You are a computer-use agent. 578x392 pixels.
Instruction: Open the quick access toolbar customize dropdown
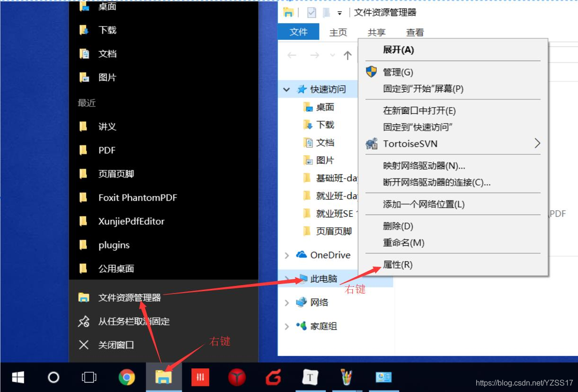coord(339,13)
